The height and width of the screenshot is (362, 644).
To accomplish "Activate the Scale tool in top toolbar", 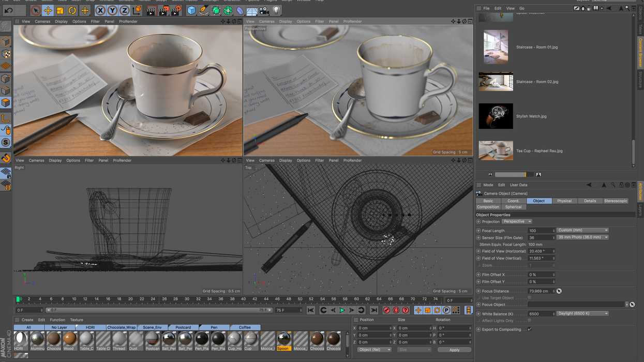I will click(x=60, y=10).
